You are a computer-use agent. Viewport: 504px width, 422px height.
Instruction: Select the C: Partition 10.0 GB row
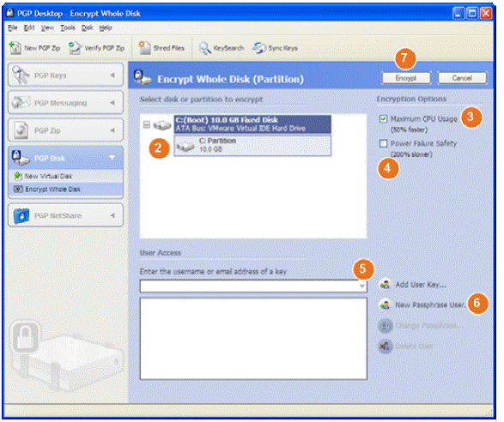pyautogui.click(x=252, y=146)
